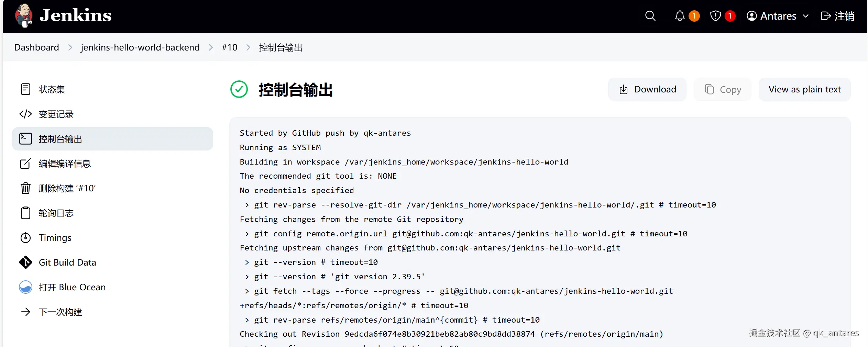Click the red security warning count badge
The height and width of the screenshot is (347, 868).
730,16
